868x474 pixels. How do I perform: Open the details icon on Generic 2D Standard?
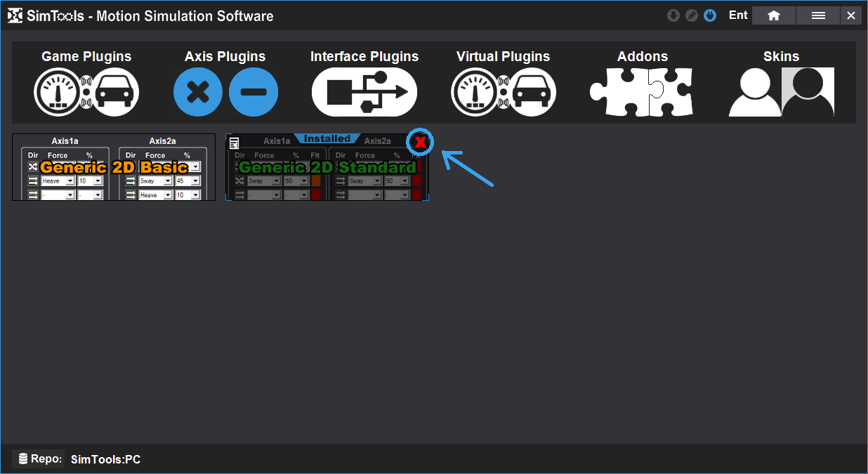pos(235,143)
